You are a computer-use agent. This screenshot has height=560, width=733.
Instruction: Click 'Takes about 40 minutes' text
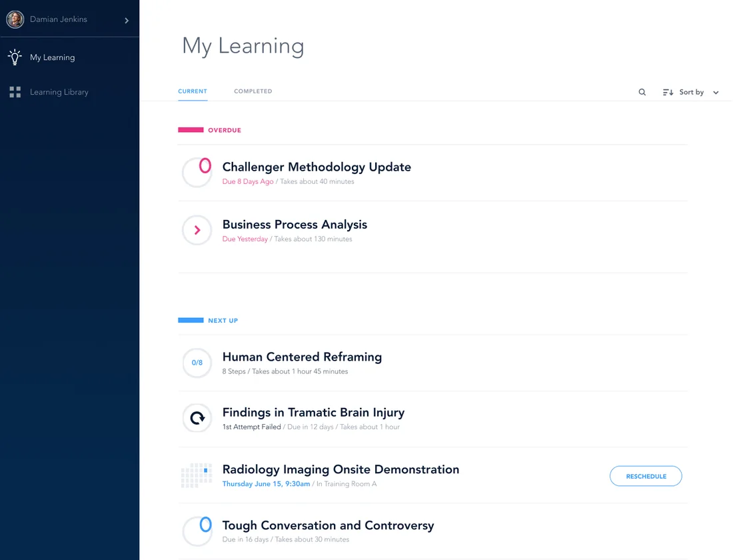(x=317, y=181)
